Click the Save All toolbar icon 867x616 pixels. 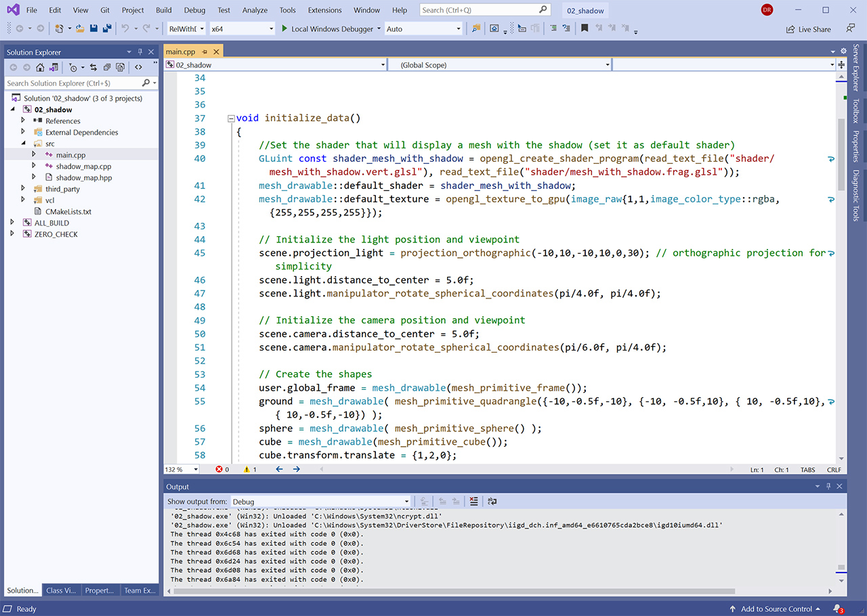[x=107, y=28]
